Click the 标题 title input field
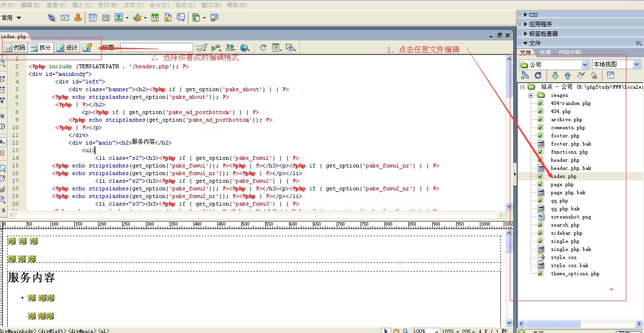Image resolution: width=644 pixels, height=333 pixels. click(x=156, y=47)
